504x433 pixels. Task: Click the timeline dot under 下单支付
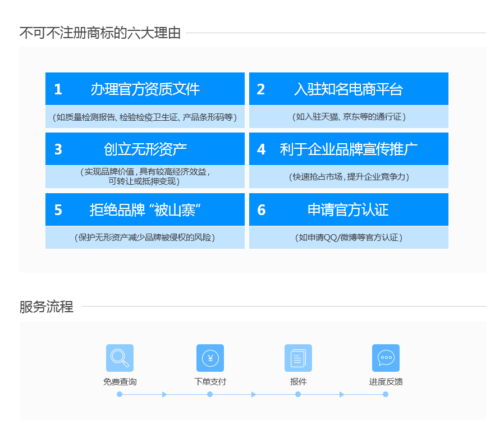[x=210, y=394]
